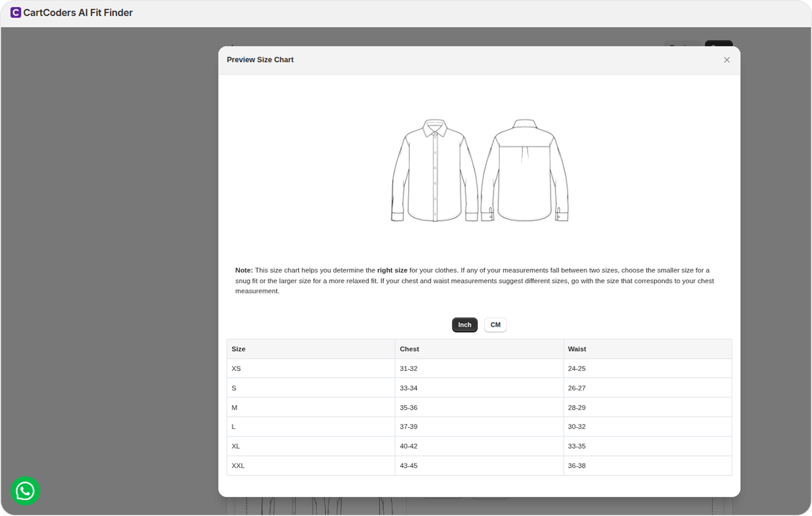Viewport: 812px width, 516px height.
Task: Select the XS size row
Action: click(236, 368)
